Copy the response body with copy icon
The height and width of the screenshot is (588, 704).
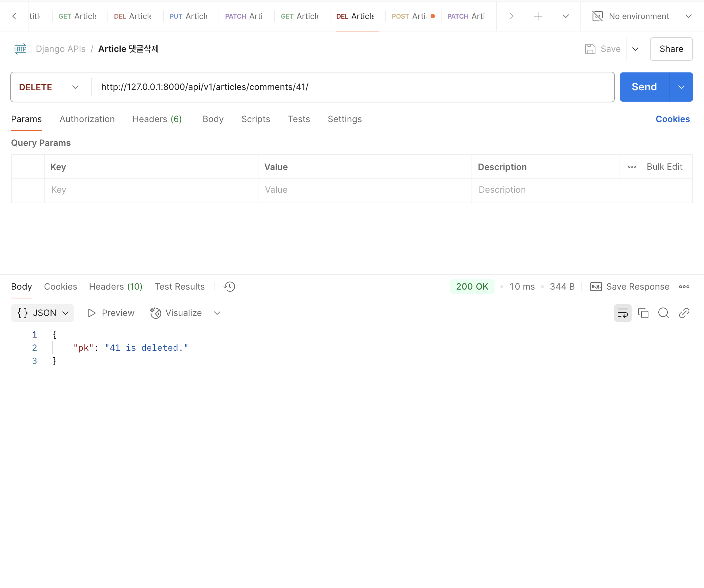(x=643, y=313)
